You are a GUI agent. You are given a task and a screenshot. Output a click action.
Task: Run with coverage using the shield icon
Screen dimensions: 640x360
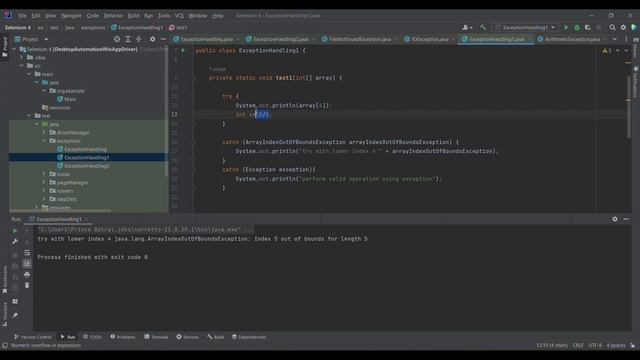(x=588, y=27)
